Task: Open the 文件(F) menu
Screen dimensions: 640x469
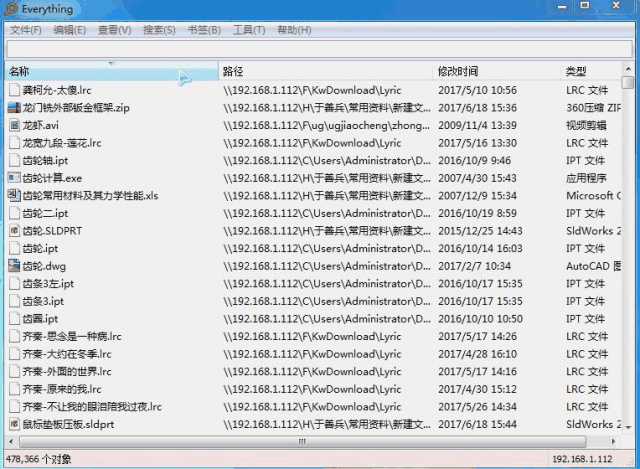Action: [26, 30]
